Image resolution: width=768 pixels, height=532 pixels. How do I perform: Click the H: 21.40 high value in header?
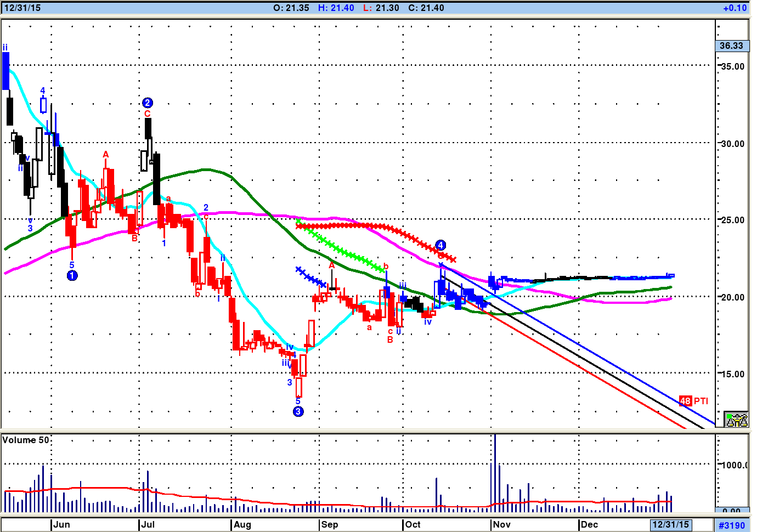click(336, 8)
